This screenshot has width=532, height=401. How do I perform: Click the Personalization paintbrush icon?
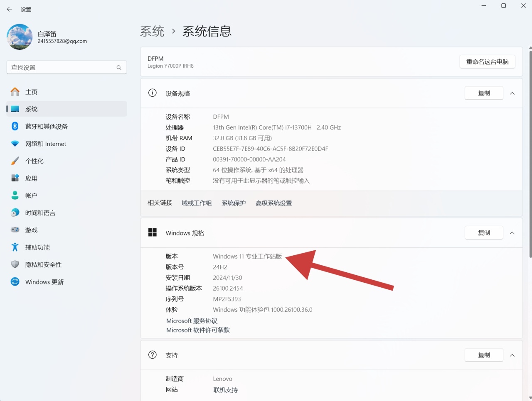[15, 161]
